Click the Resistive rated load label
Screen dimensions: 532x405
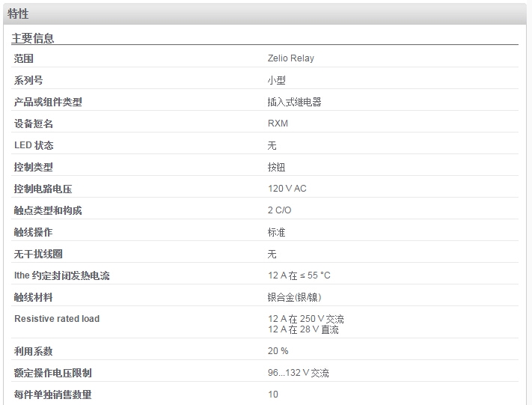[57, 318]
